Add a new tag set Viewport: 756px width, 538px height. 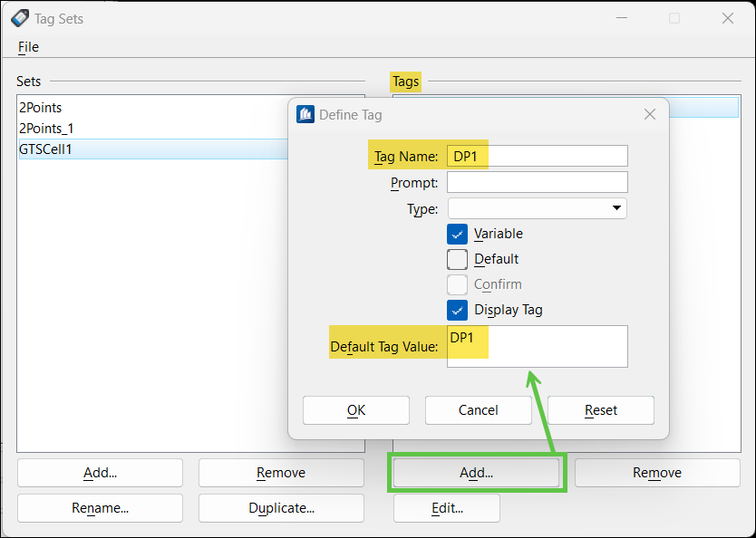click(x=100, y=472)
